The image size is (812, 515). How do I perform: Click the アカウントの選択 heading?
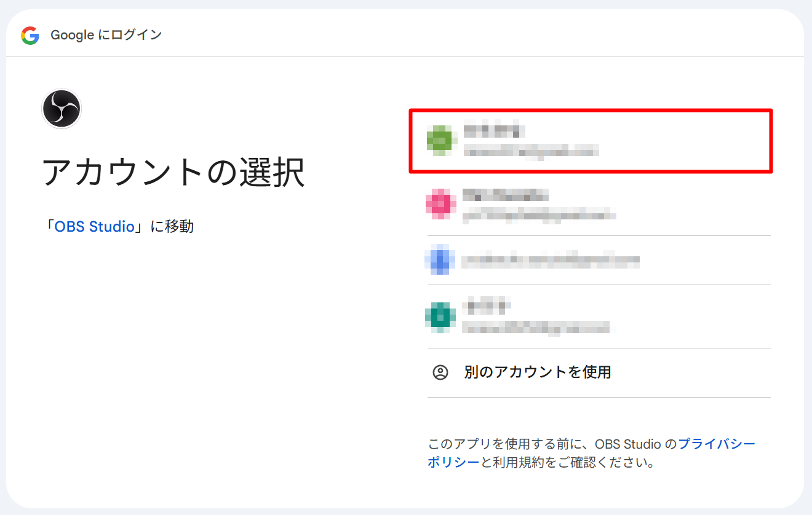tap(173, 172)
